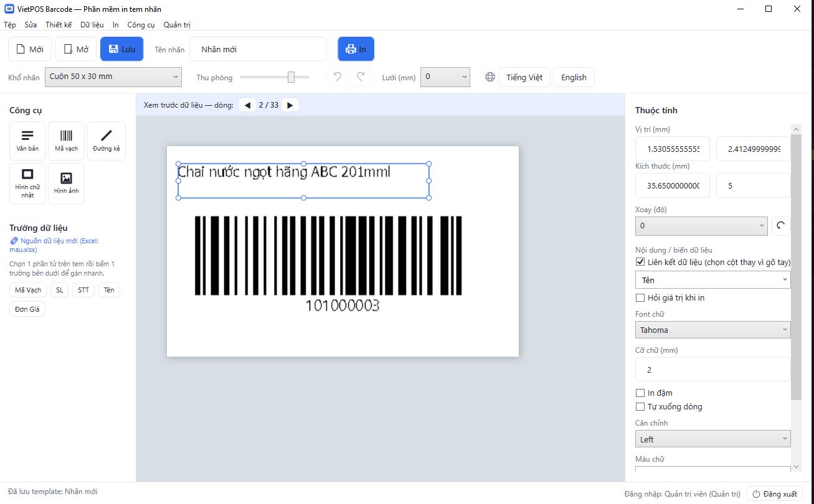Viewport: 814px width, 504px height.
Task: Open the Thiết kế menu
Action: (59, 25)
